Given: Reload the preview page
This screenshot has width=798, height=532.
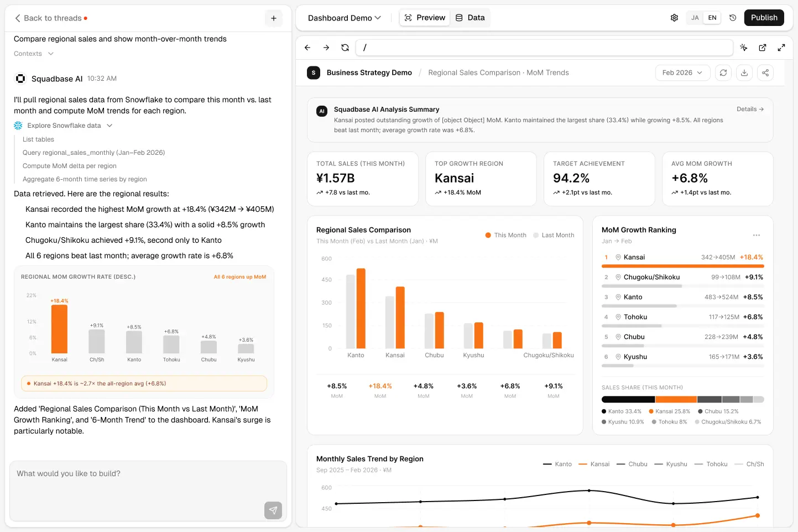Looking at the screenshot, I should tap(345, 48).
